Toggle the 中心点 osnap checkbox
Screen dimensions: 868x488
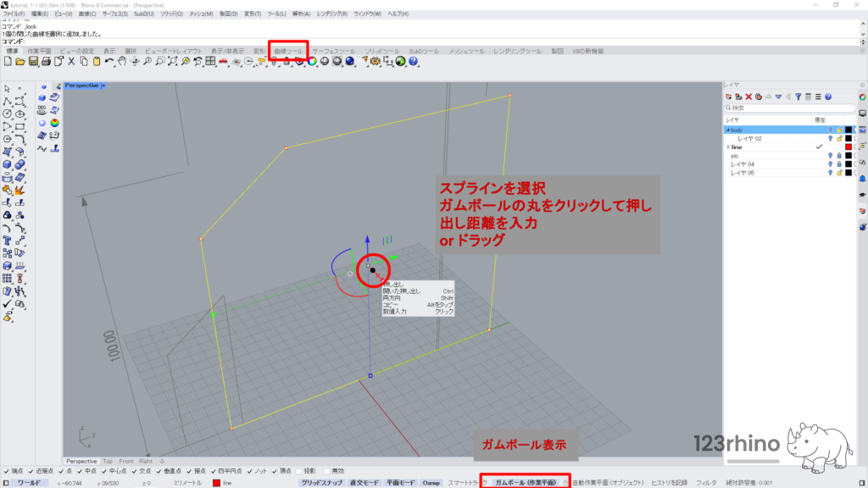tap(103, 471)
